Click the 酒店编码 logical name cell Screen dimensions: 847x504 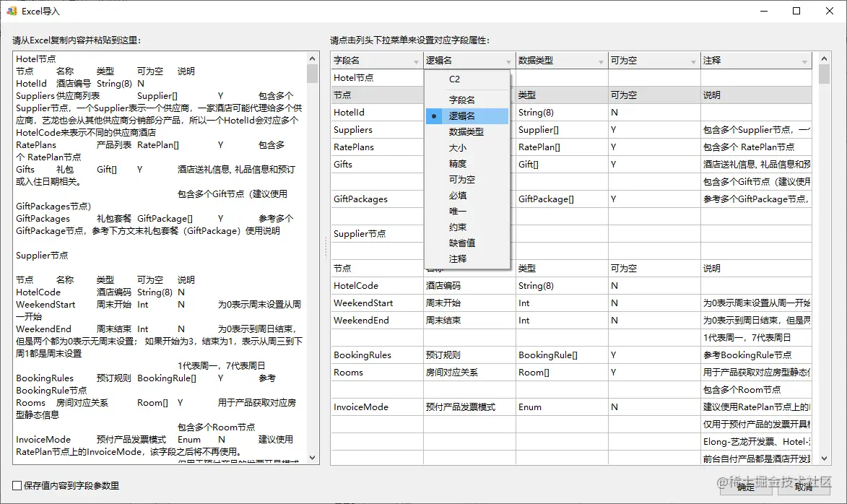469,286
